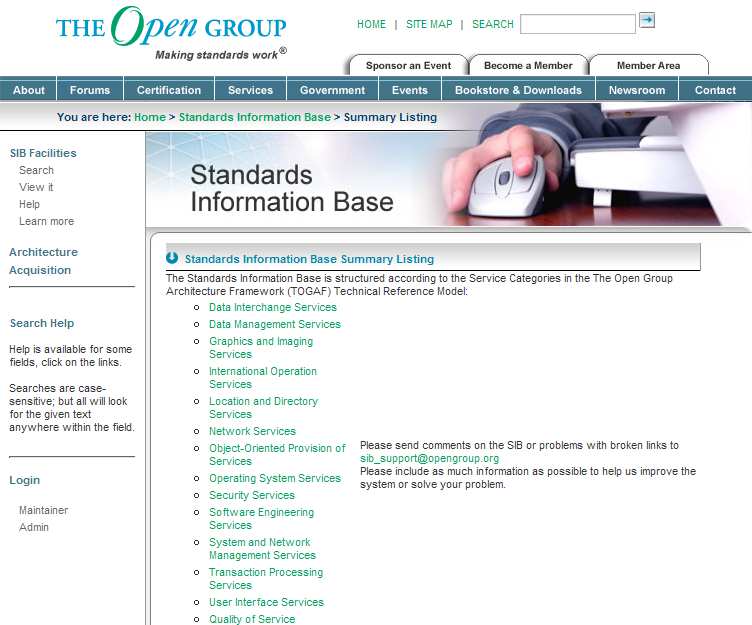
Task: Open the Admin login link
Action: click(34, 527)
